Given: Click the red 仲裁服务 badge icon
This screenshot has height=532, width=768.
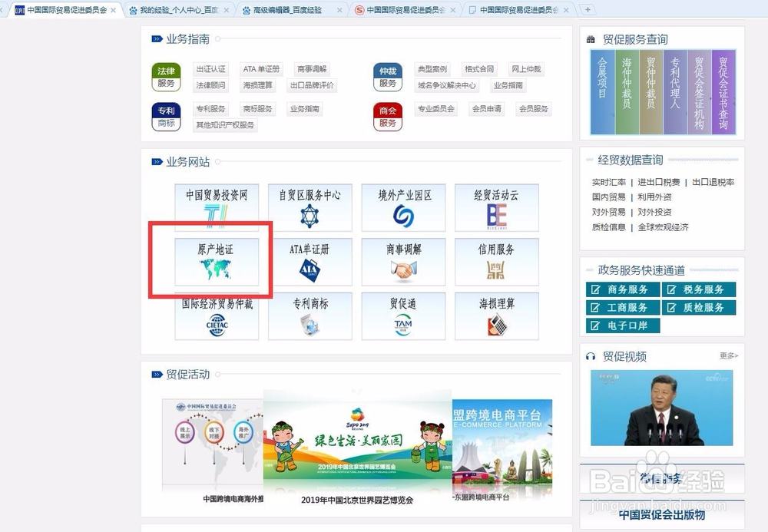Looking at the screenshot, I should [388, 77].
